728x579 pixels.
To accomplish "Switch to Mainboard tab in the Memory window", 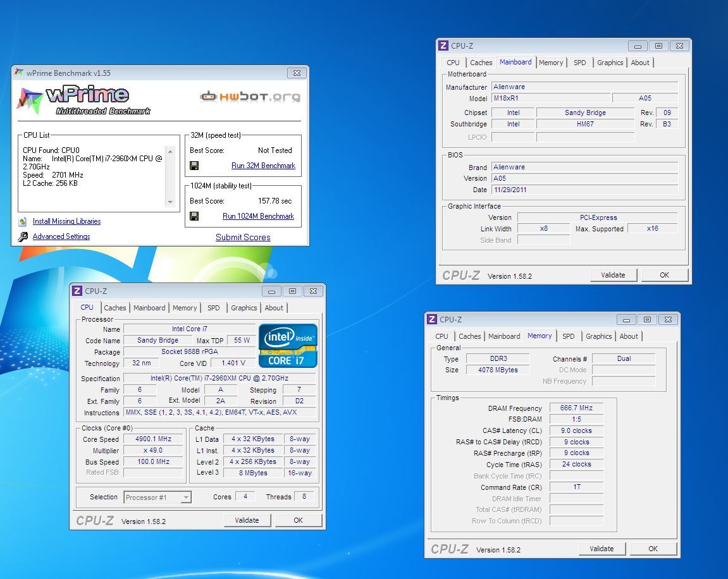I will (503, 336).
